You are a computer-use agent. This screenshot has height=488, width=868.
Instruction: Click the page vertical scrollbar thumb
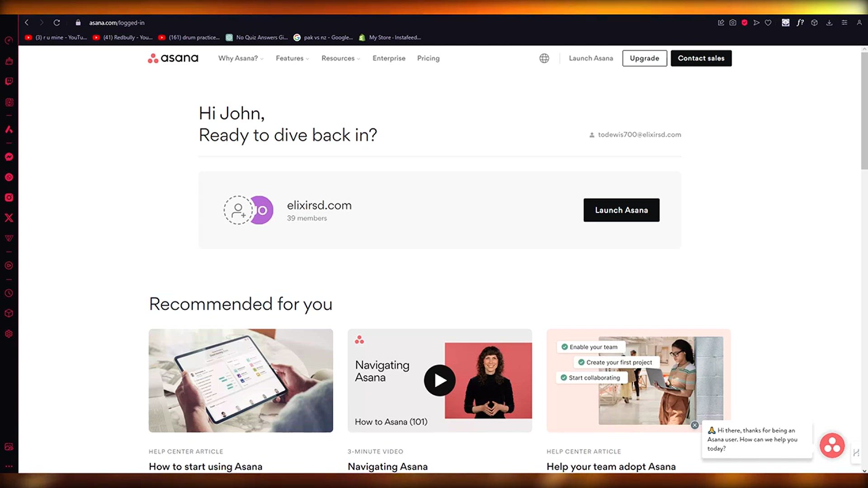coord(864,111)
